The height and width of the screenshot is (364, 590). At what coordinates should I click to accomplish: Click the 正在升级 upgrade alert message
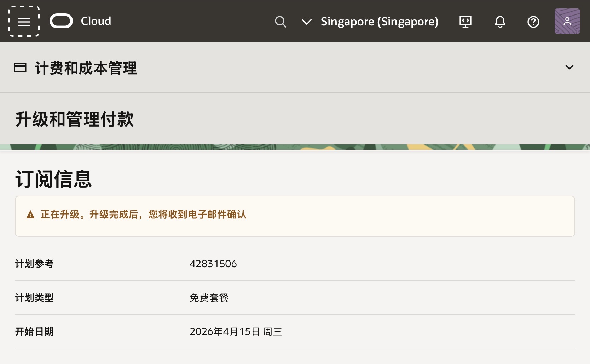(x=143, y=215)
